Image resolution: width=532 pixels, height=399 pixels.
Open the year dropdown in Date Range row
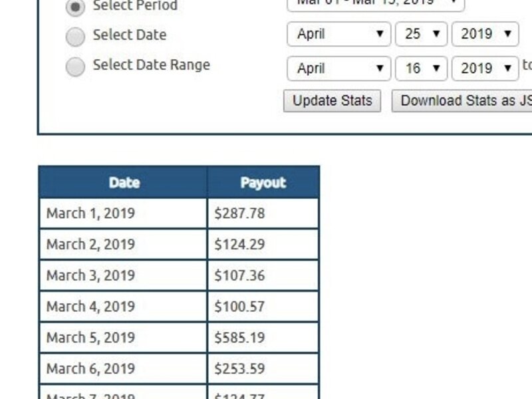[x=485, y=68]
